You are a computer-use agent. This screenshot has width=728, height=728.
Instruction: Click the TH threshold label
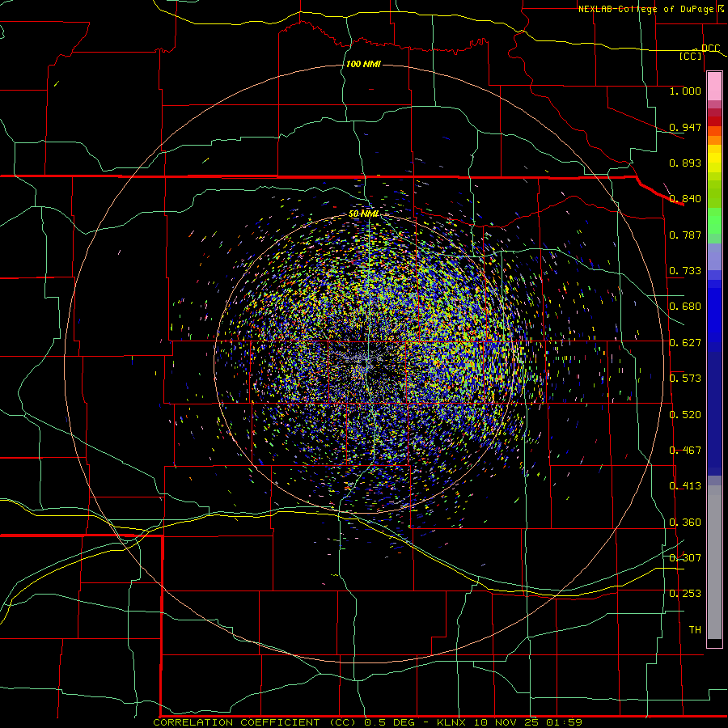[x=695, y=629]
